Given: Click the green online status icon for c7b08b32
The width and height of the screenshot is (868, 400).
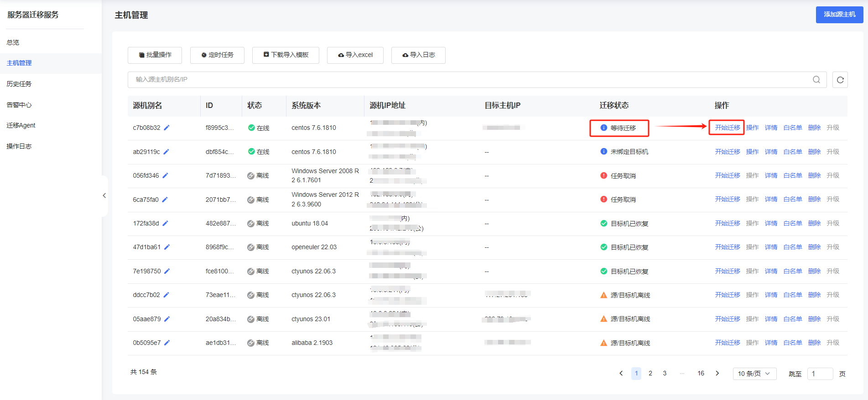Looking at the screenshot, I should pos(251,128).
